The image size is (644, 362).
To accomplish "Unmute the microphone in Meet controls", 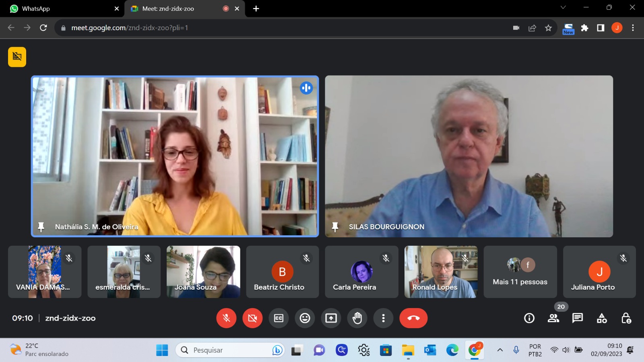I will [x=226, y=318].
